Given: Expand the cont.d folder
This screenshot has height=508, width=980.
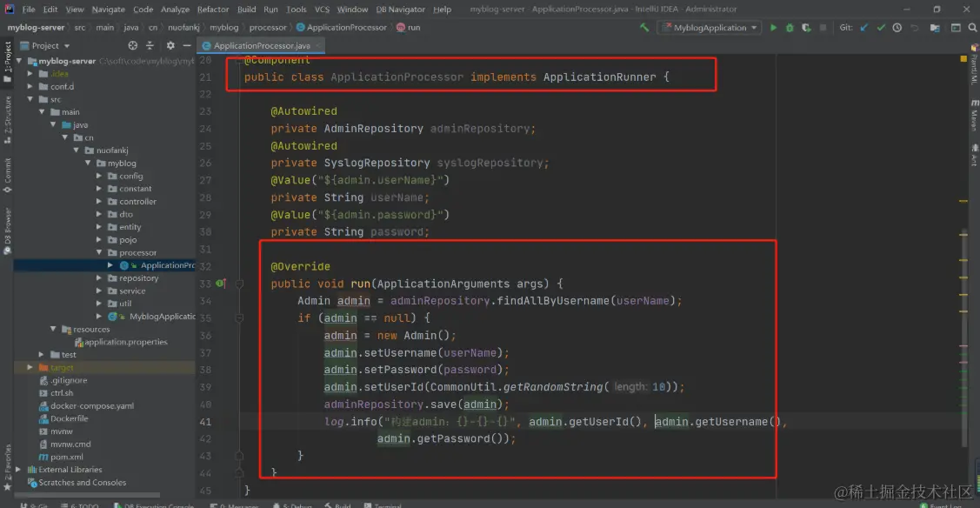Looking at the screenshot, I should pos(30,87).
